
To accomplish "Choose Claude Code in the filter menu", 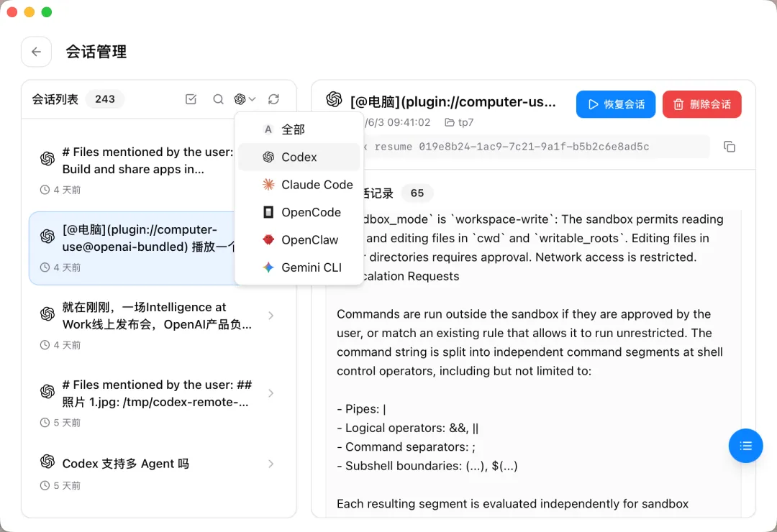I will click(299, 185).
